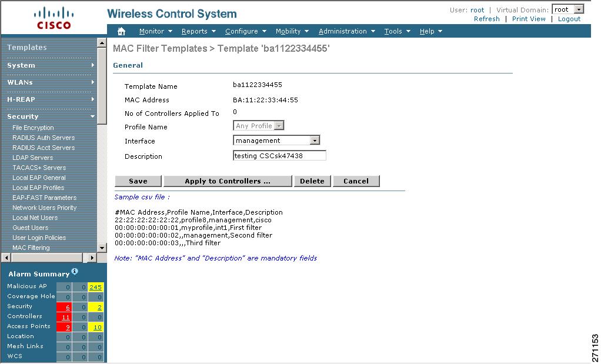Screen dimensions: 601x364
Task: Collapse the Security templates section
Action: [51, 116]
